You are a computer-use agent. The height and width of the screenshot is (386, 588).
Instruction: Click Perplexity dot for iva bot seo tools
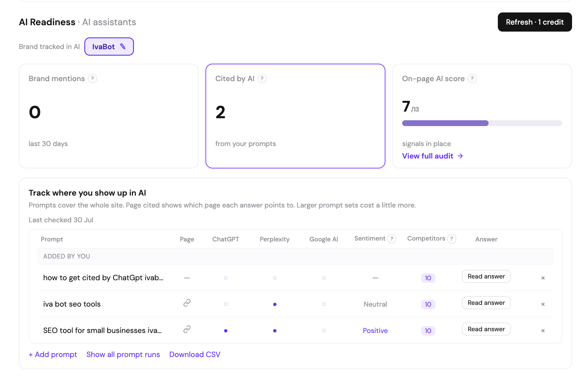[275, 304]
